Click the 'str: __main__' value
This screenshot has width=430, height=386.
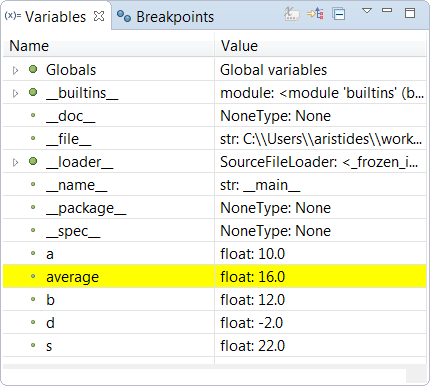[260, 185]
